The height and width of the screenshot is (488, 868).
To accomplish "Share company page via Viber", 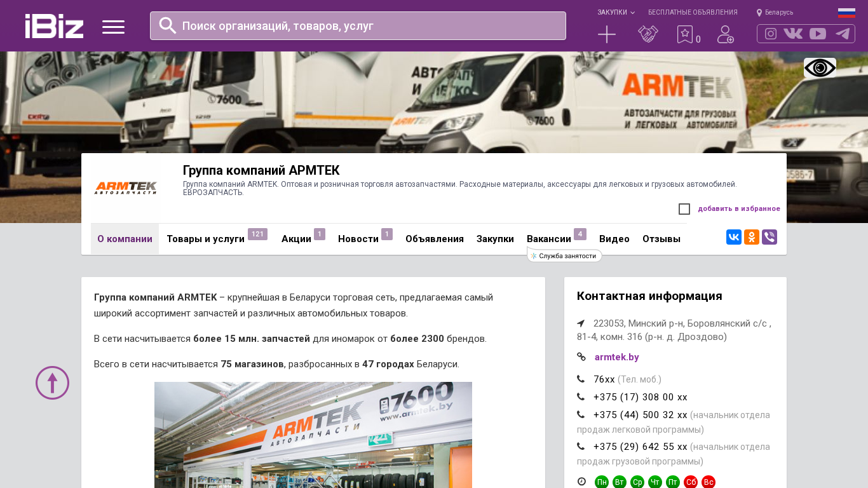I will point(770,237).
